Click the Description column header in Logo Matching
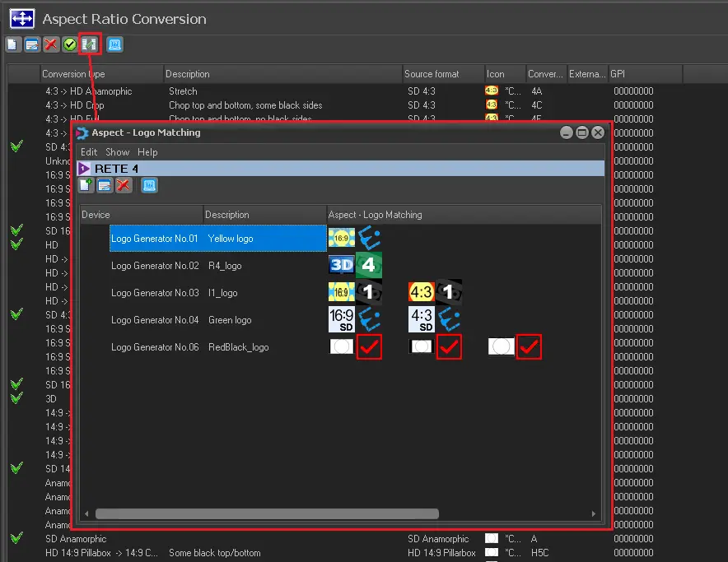Screen dimensions: 728x562 pos(227,215)
